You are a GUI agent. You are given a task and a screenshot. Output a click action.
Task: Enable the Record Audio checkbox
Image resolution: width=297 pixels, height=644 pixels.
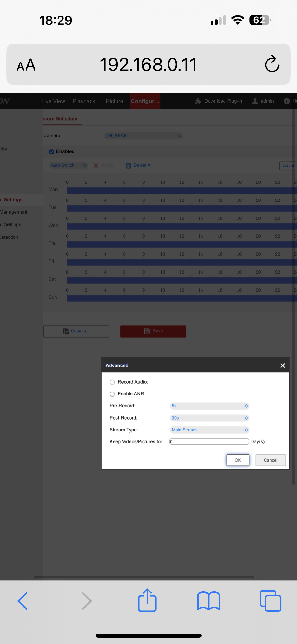point(112,382)
